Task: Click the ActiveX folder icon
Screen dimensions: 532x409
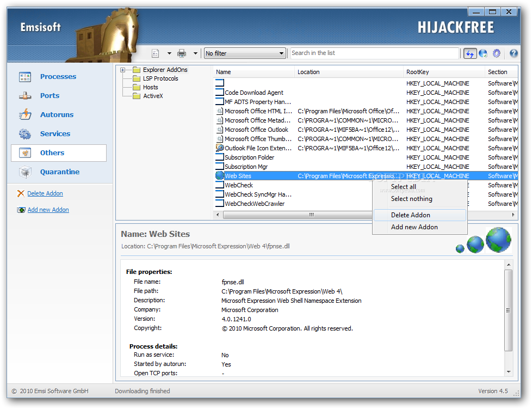Action: pos(137,96)
